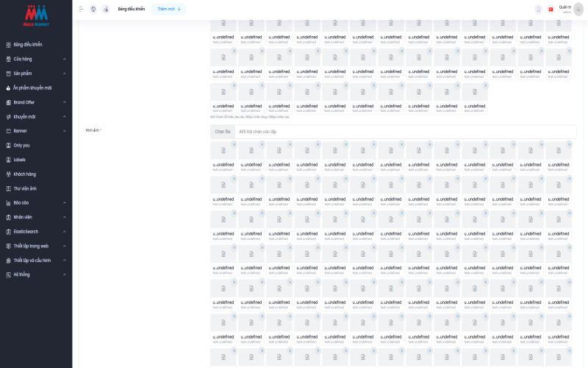Click the Chọn tệp file button
The height and width of the screenshot is (368, 588).
coord(223,132)
